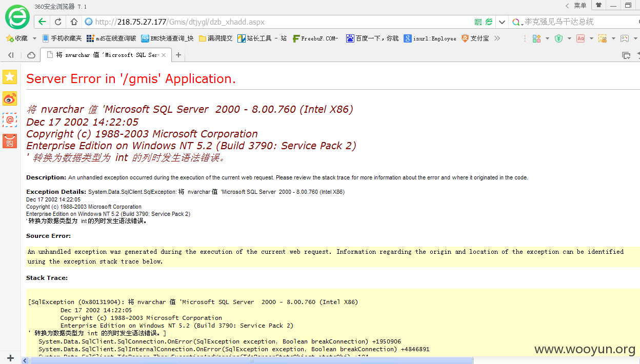Open the 菜单 menu
Image resolution: width=640 pixels, height=364 pixels.
coord(580,6)
